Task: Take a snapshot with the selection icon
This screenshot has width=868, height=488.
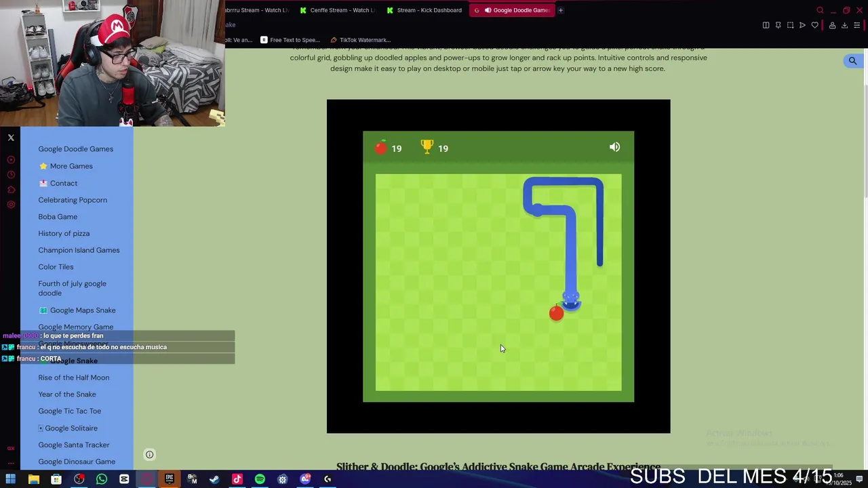Action: point(790,25)
